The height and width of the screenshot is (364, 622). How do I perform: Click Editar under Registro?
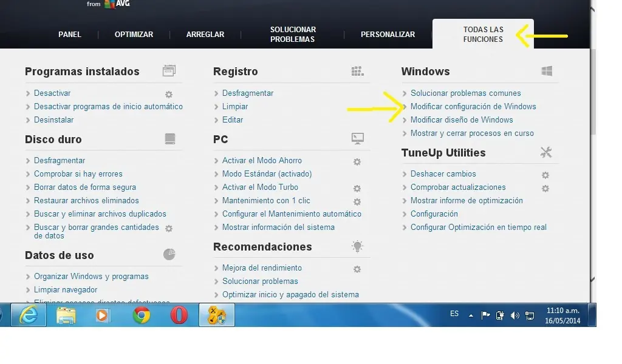(x=233, y=120)
